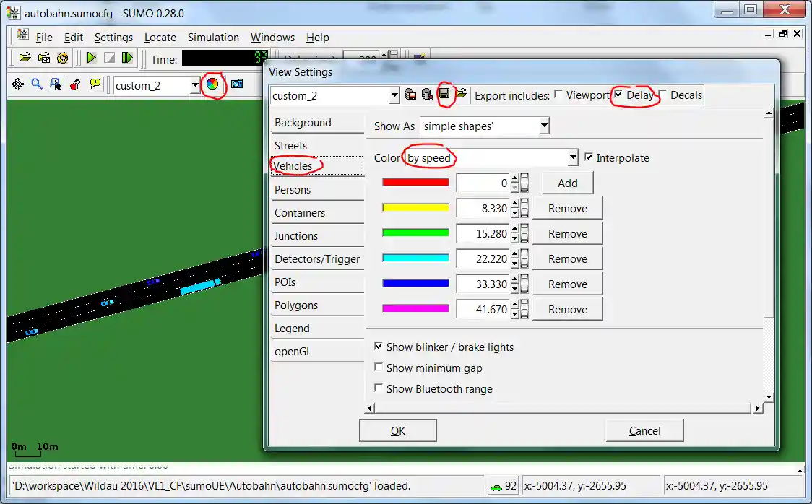Confirm settings with the OK button

pyautogui.click(x=397, y=430)
